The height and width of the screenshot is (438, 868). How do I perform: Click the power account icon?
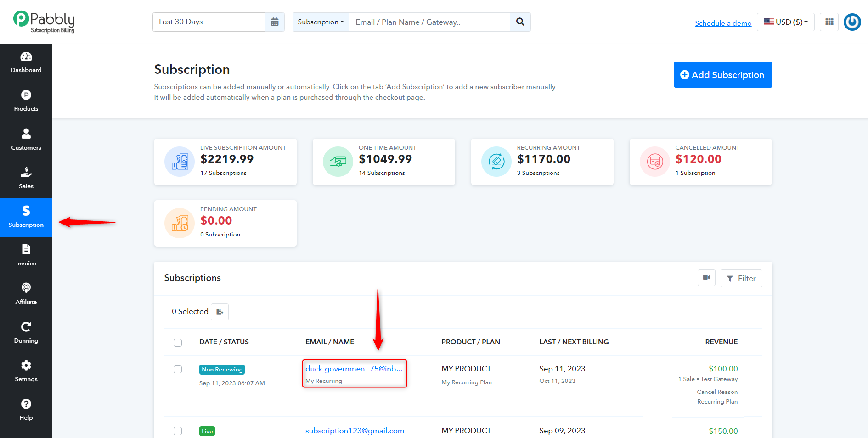coord(852,22)
